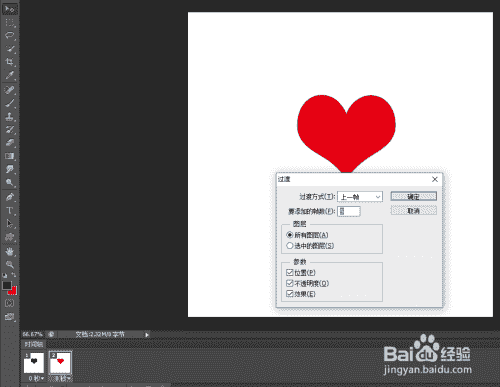Open status bar info arrow menu
Screen dimensions: 500x387
147,335
